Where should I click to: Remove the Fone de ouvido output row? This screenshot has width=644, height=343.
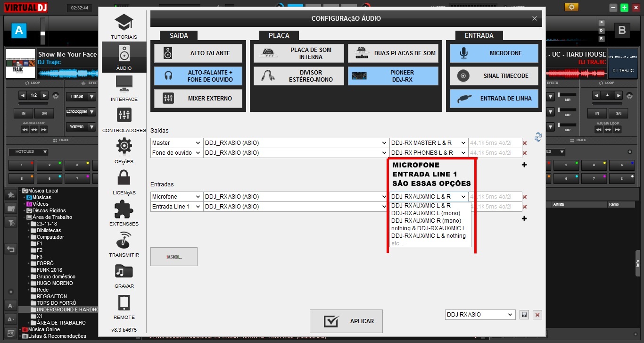point(524,153)
